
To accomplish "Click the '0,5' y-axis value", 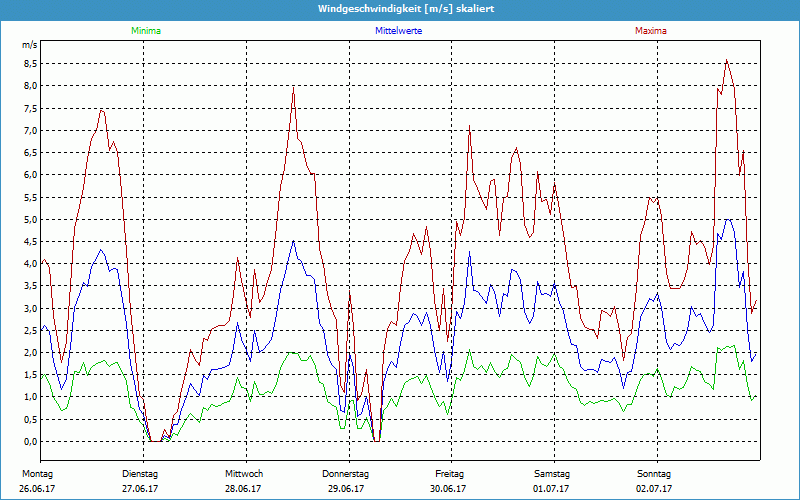I will (x=30, y=419).
